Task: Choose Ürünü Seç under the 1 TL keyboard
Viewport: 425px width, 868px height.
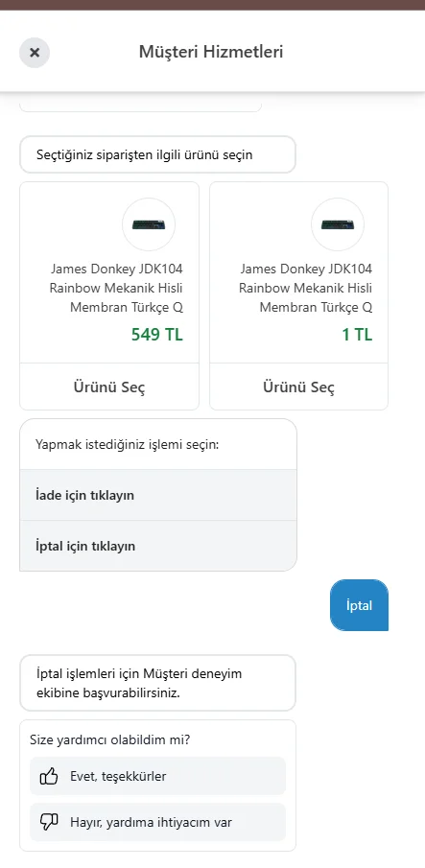Action: [x=298, y=387]
